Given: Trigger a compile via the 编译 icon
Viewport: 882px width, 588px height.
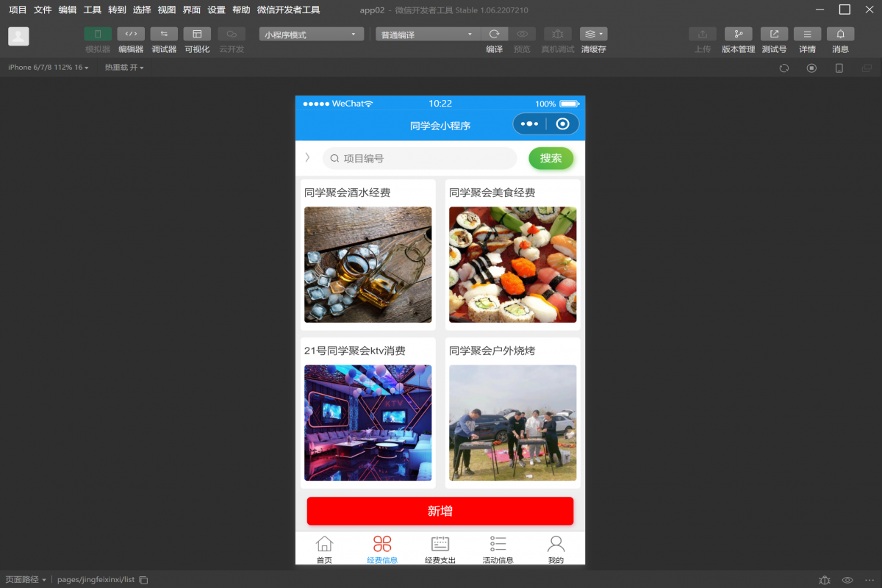Looking at the screenshot, I should (x=495, y=34).
